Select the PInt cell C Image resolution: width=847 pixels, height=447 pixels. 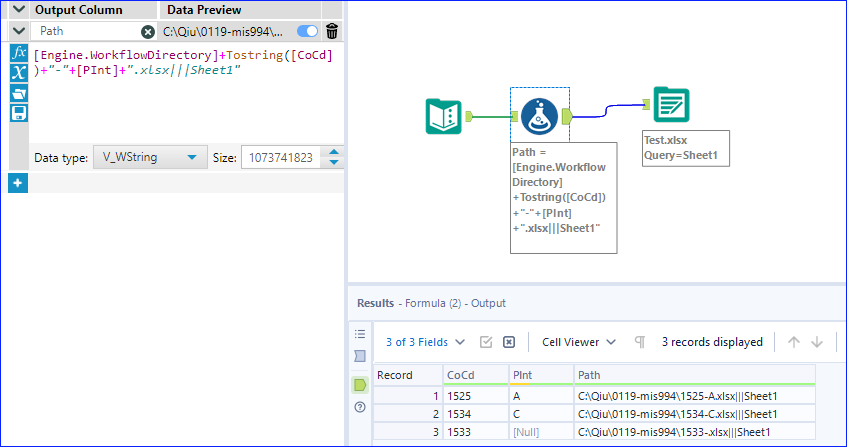click(541, 414)
